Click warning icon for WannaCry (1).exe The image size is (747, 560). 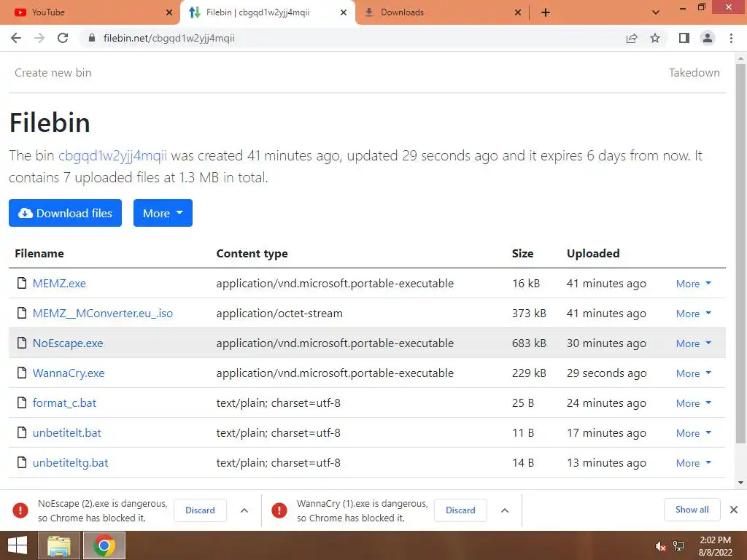click(279, 510)
